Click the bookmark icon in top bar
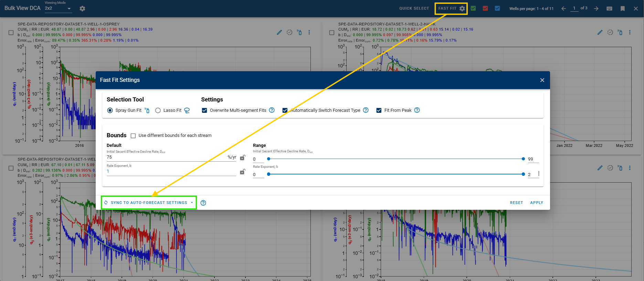 (x=623, y=9)
